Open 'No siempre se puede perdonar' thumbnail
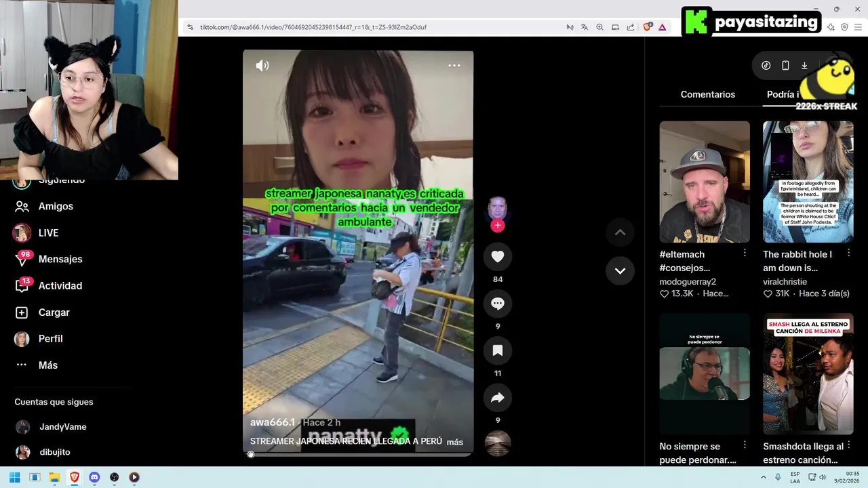This screenshot has height=488, width=868. pyautogui.click(x=705, y=373)
